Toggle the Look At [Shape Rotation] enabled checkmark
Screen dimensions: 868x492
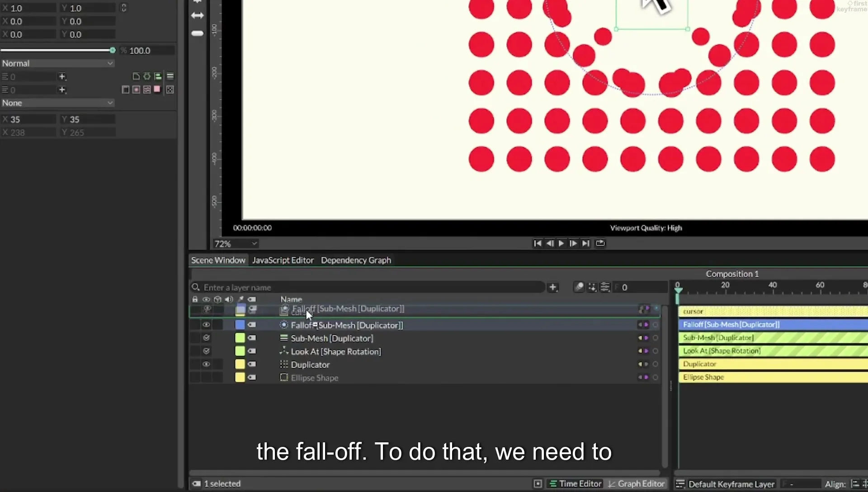click(207, 351)
